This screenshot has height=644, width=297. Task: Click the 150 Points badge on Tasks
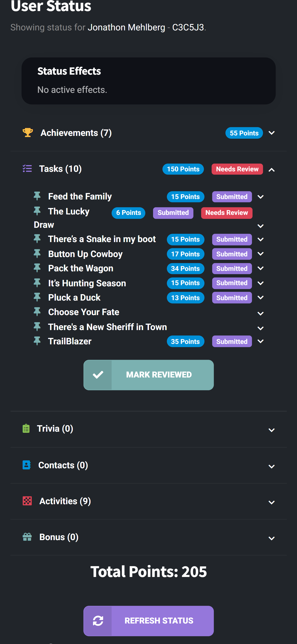[x=183, y=169]
